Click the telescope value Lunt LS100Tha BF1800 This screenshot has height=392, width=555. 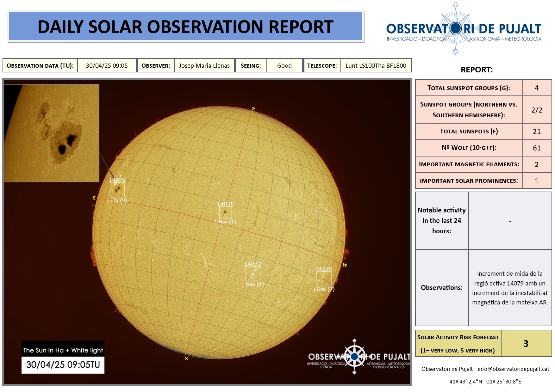tap(376, 66)
